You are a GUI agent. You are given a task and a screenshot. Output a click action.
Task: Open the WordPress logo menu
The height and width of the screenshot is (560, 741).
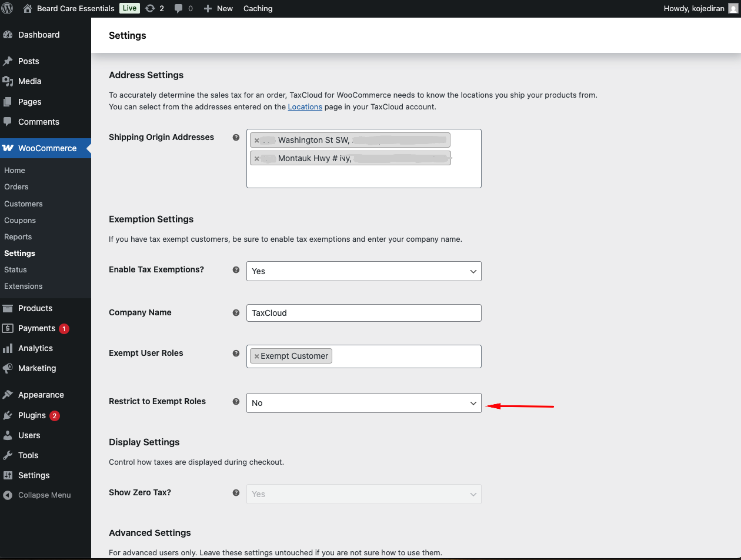(8, 8)
